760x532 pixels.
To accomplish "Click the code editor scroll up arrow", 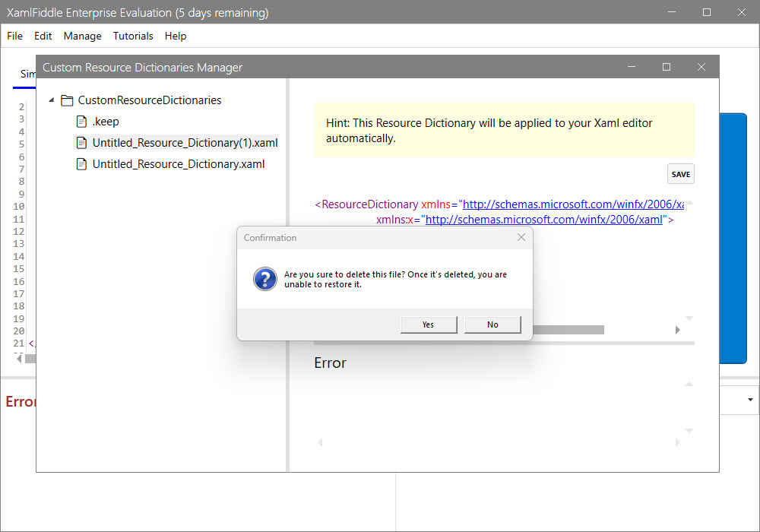I will pyautogui.click(x=689, y=202).
